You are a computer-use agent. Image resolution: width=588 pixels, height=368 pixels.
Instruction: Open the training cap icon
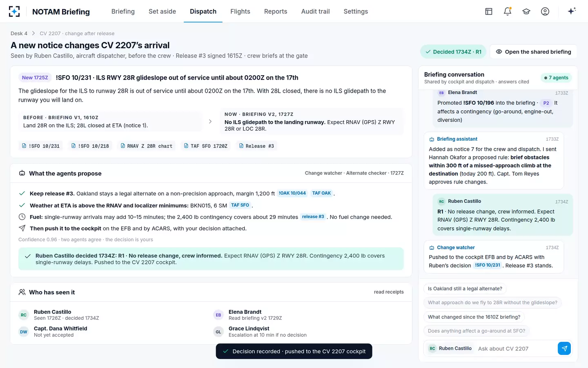pyautogui.click(x=526, y=11)
